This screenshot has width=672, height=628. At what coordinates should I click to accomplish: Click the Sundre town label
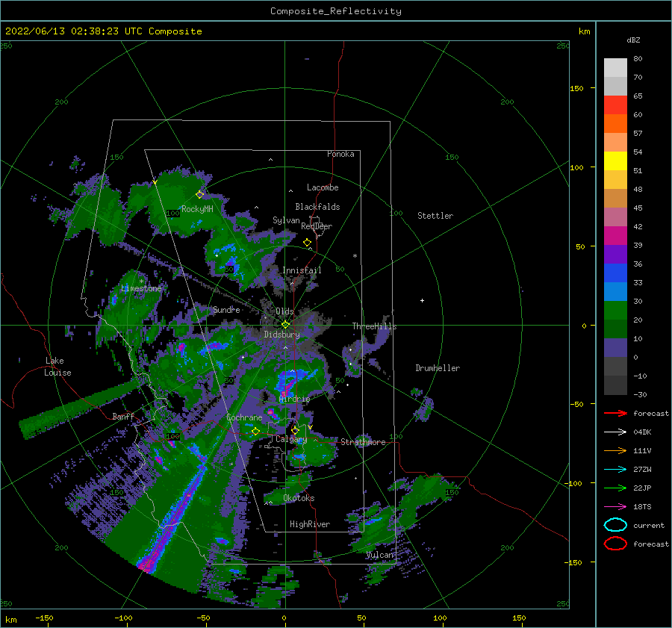(226, 309)
